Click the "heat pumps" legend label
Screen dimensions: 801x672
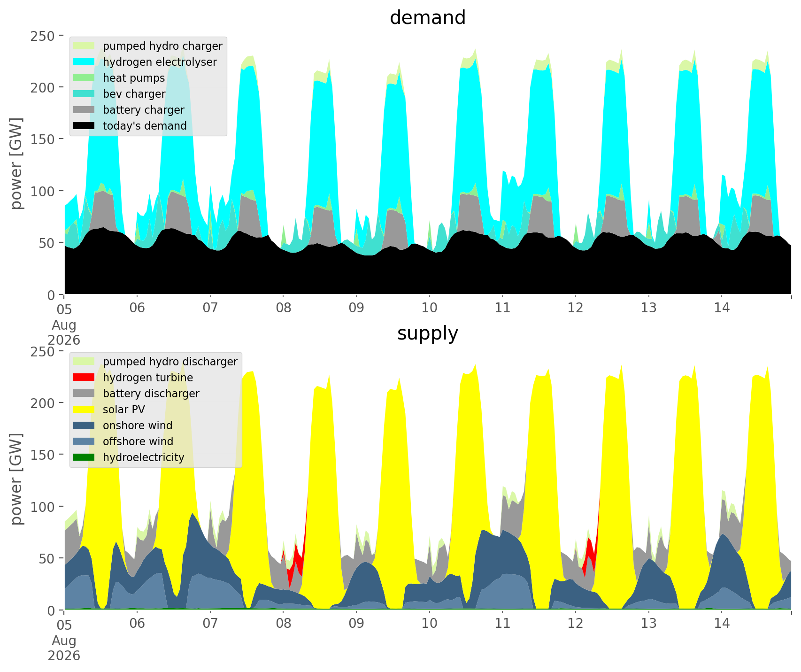point(134,78)
